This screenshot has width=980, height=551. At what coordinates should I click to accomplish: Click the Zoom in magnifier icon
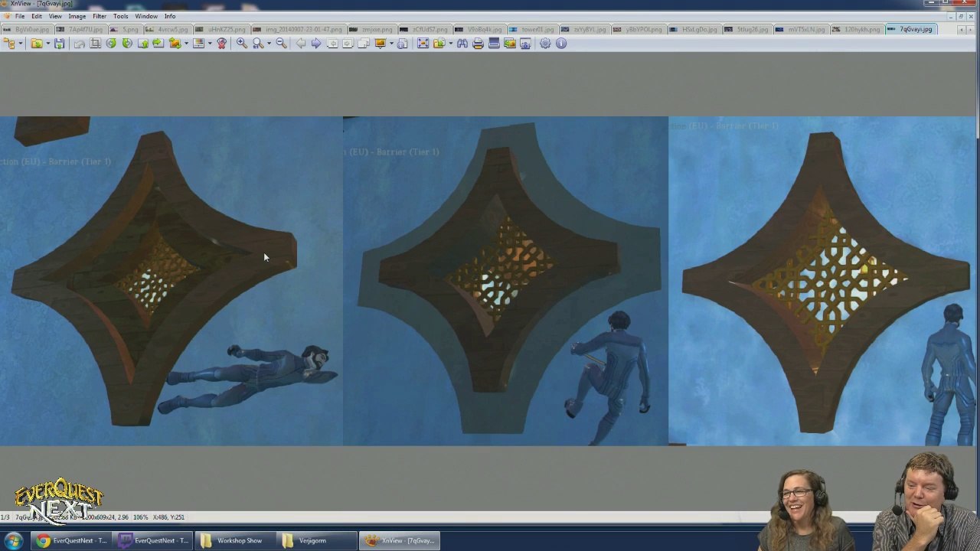(242, 44)
